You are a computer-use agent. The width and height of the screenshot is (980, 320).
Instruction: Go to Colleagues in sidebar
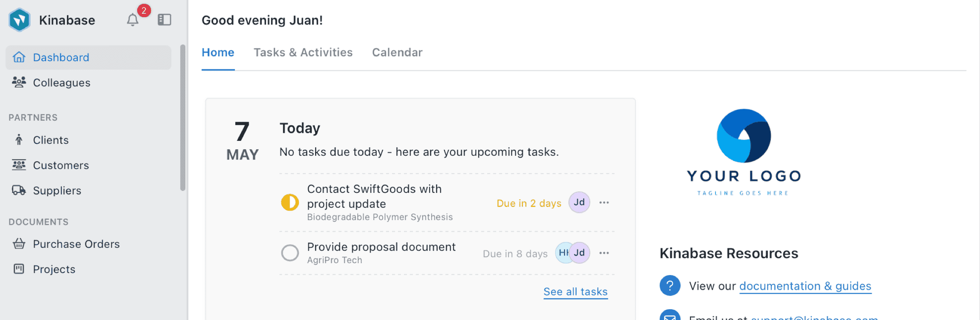tap(61, 83)
